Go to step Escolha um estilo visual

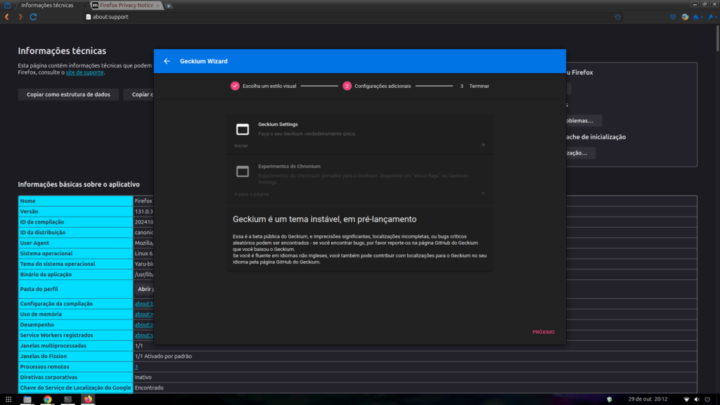(x=264, y=86)
